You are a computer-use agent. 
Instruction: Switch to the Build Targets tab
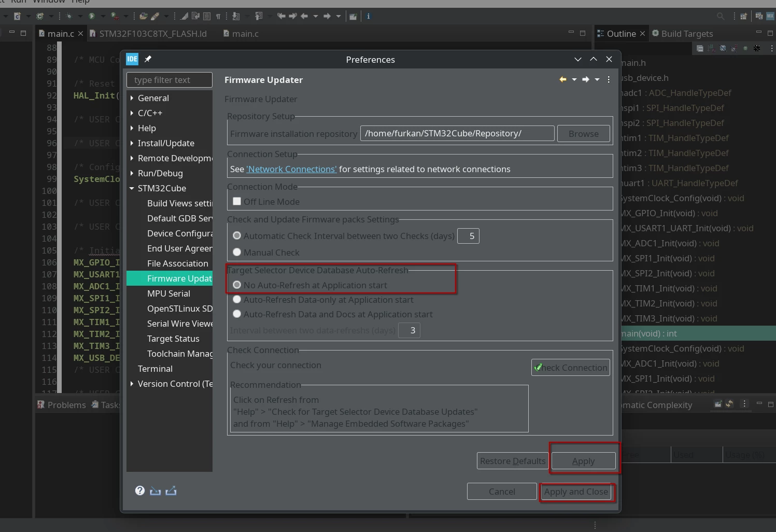point(682,34)
